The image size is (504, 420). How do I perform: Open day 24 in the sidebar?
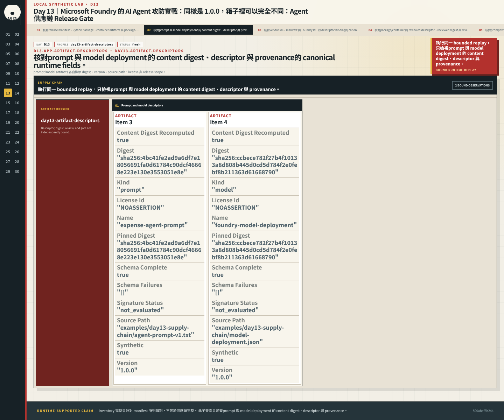(17, 142)
